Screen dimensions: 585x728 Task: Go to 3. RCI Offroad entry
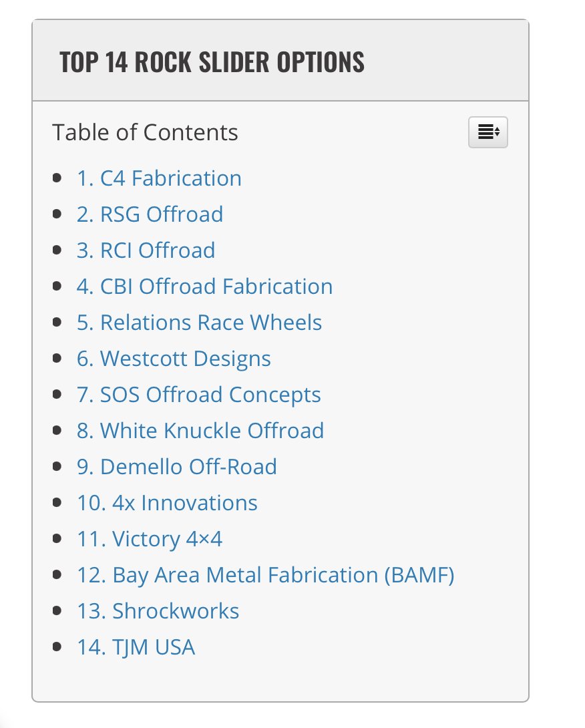click(x=146, y=250)
